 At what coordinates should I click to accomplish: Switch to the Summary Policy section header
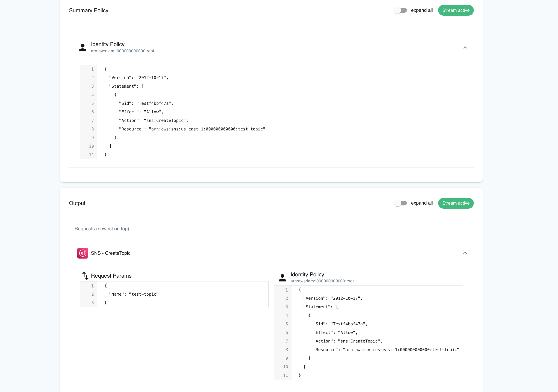89,10
